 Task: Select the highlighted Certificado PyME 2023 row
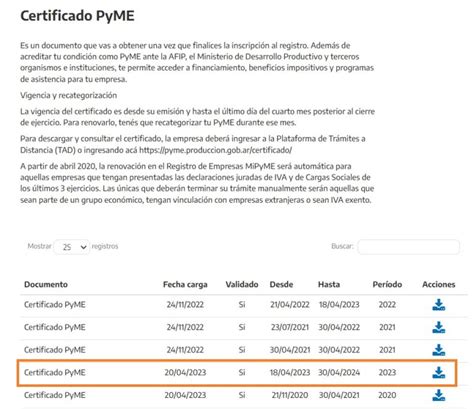coord(237,373)
